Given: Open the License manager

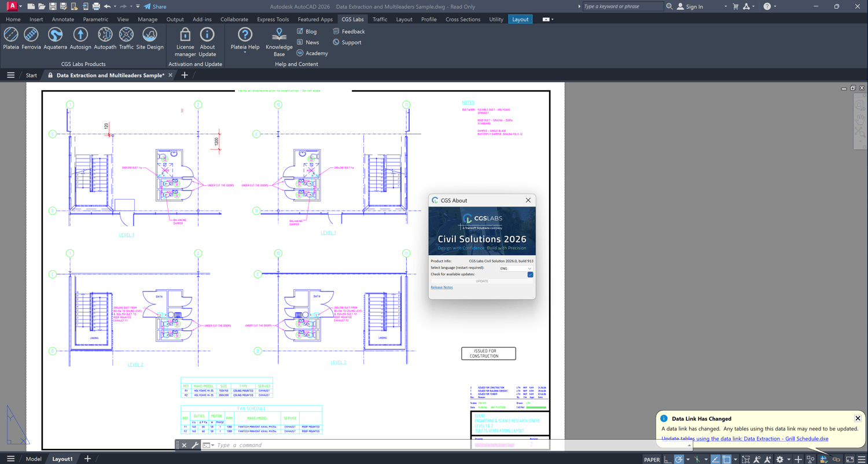Looking at the screenshot, I should coord(185,42).
